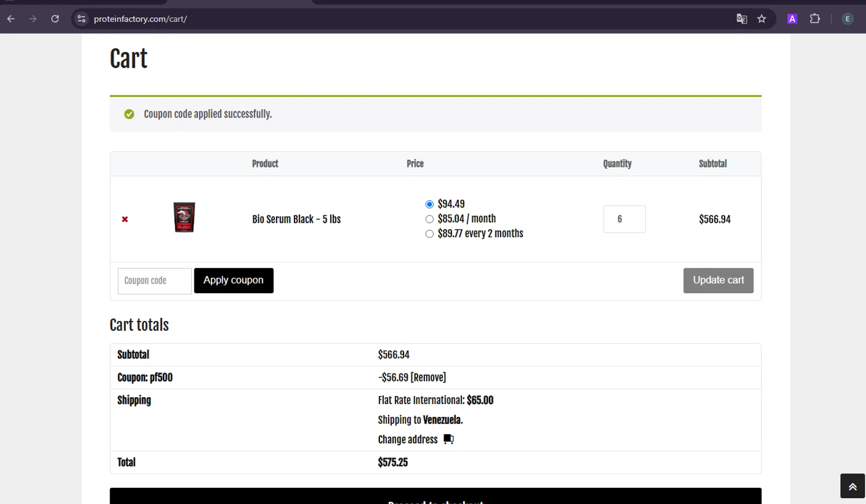Click the translate page icon
The height and width of the screenshot is (504, 866).
742,19
